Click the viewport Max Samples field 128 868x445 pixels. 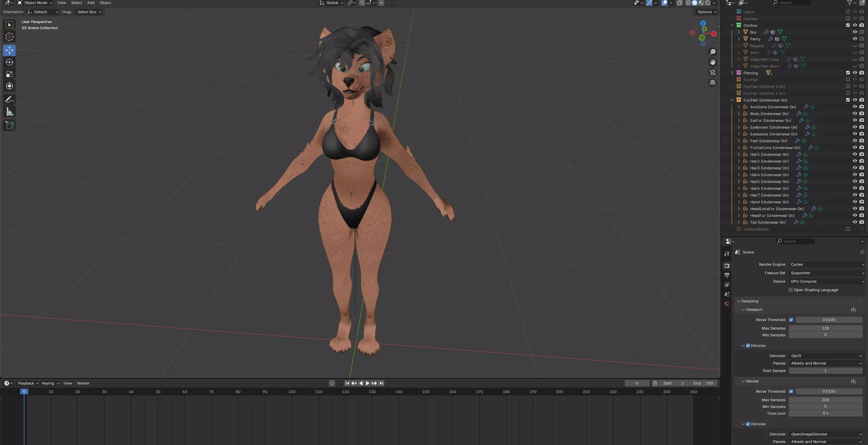click(x=825, y=328)
